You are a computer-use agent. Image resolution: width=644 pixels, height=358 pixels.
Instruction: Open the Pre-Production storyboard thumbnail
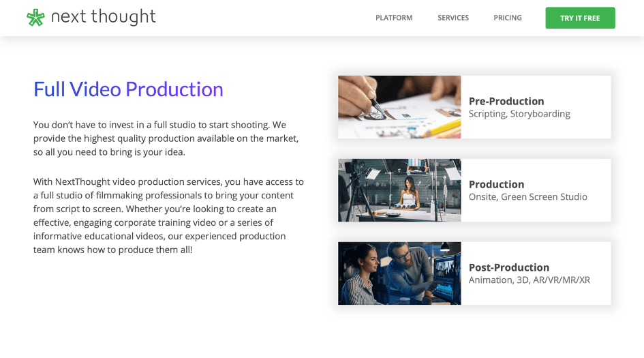point(399,107)
